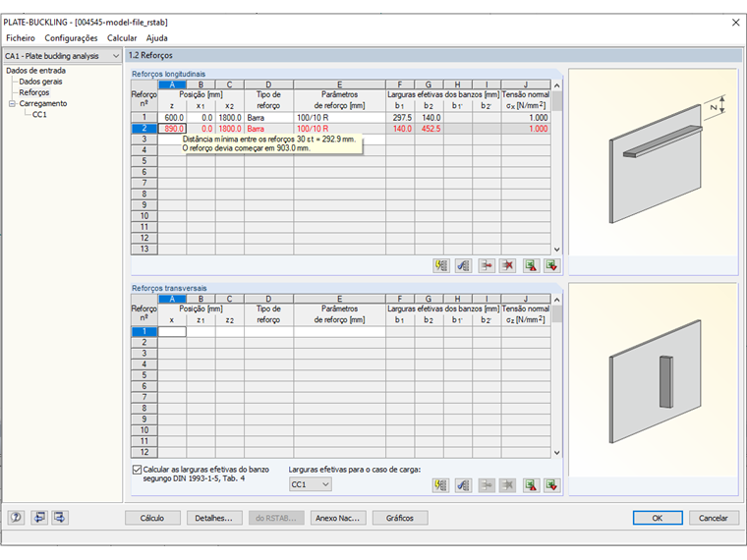Open the Ficheiro menu
This screenshot has height=560, width=747.
(x=21, y=38)
